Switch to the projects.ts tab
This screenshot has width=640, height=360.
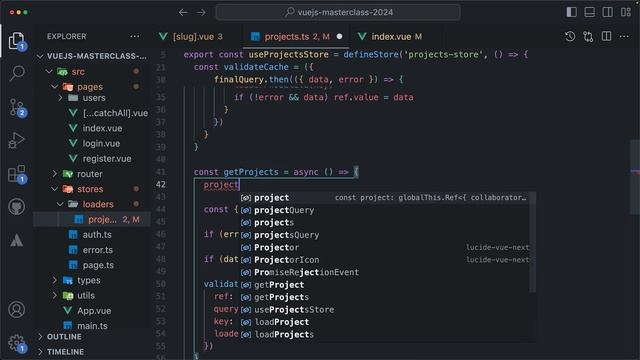coord(296,37)
